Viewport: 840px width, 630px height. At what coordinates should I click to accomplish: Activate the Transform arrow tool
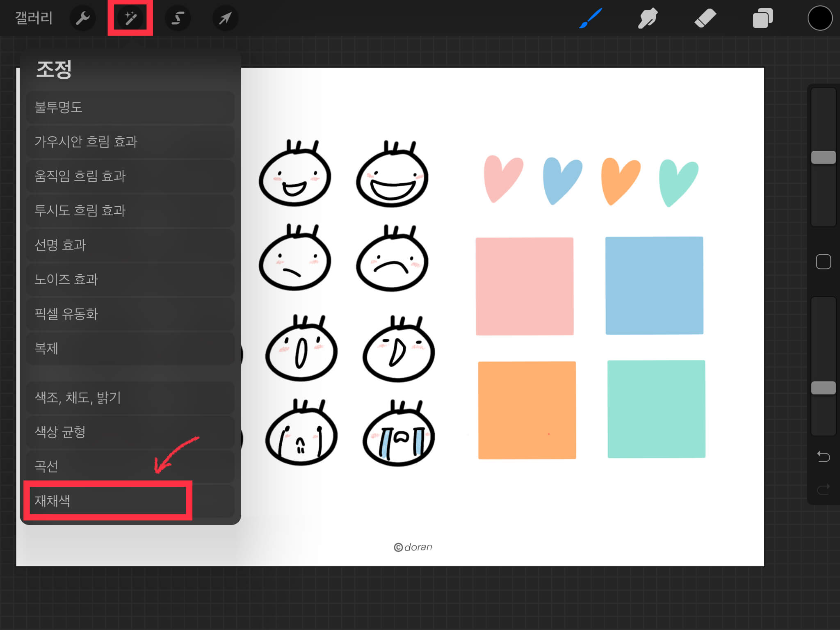[225, 18]
